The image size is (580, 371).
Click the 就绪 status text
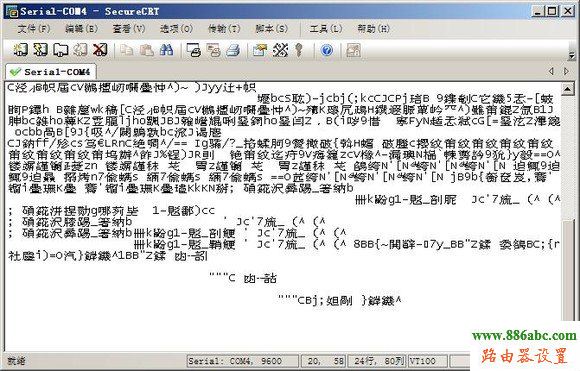pyautogui.click(x=16, y=361)
